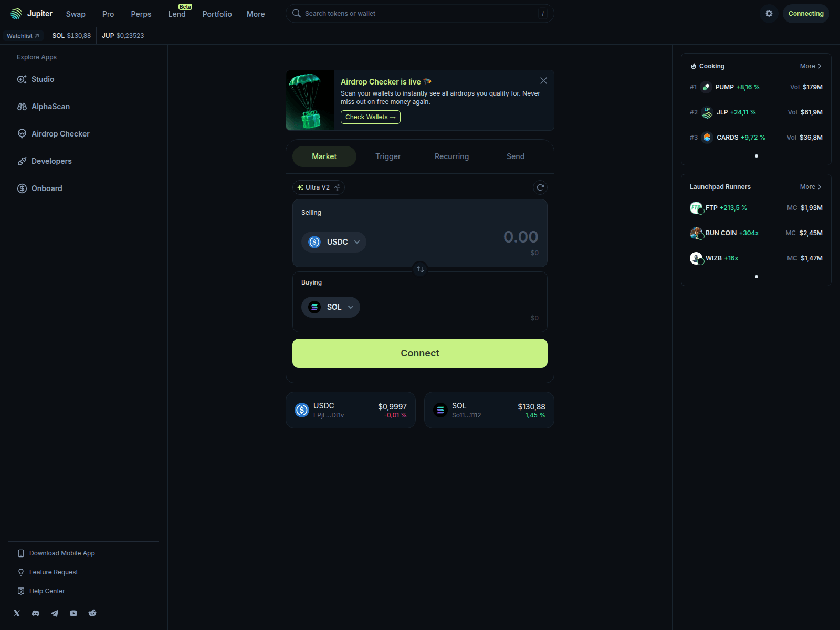Open Jupiter's Discord from the footer

coord(36,613)
